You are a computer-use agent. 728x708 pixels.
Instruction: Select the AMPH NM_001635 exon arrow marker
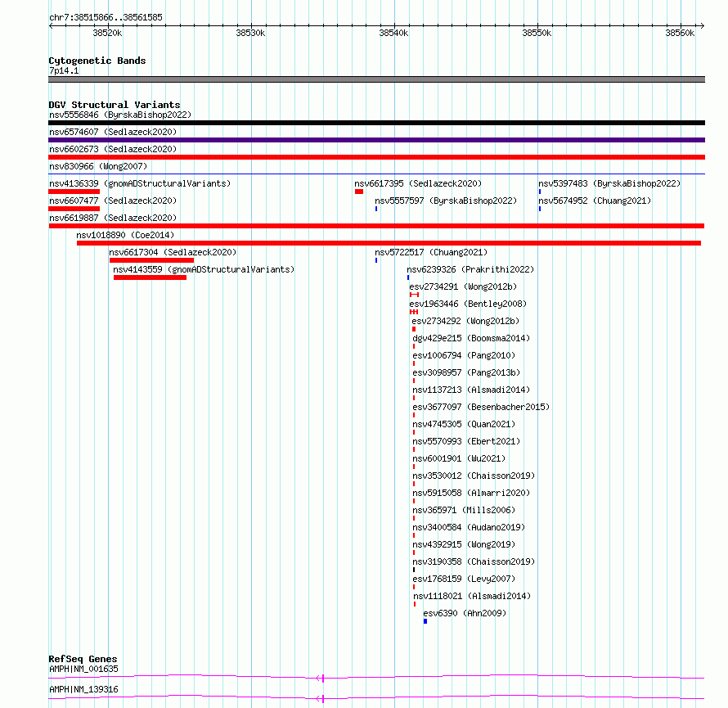point(321,679)
